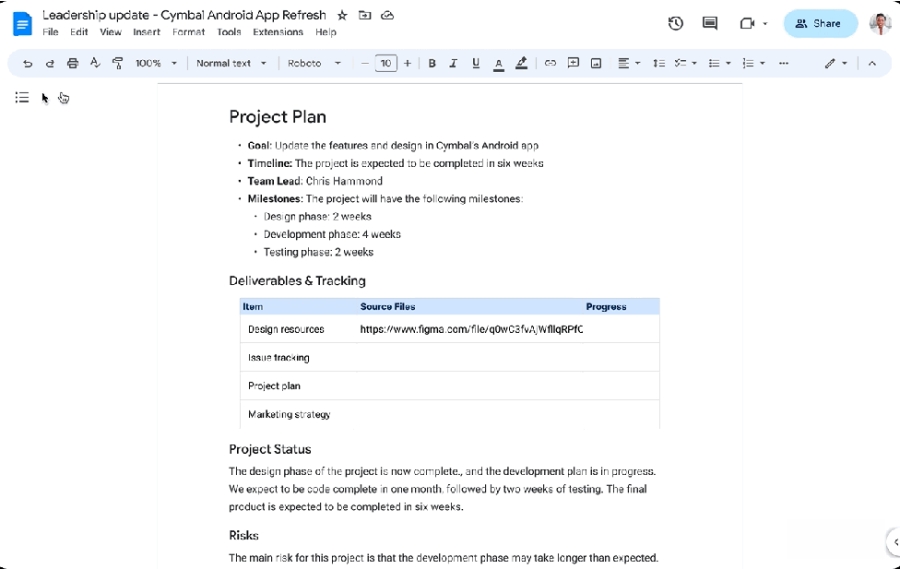This screenshot has width=900, height=569.
Task: Click the Project Status heading
Action: click(x=270, y=449)
